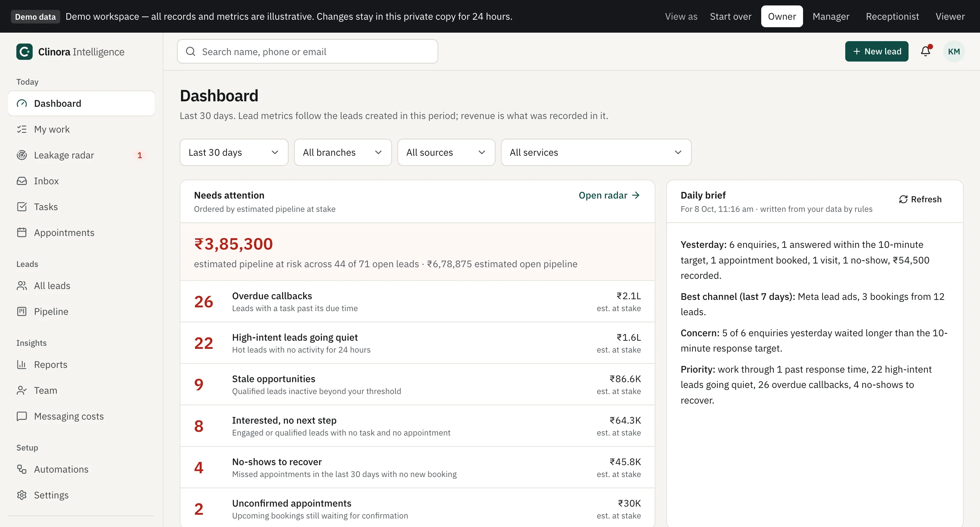Open the All services dropdown
Viewport: 980px width, 527px height.
click(x=596, y=152)
